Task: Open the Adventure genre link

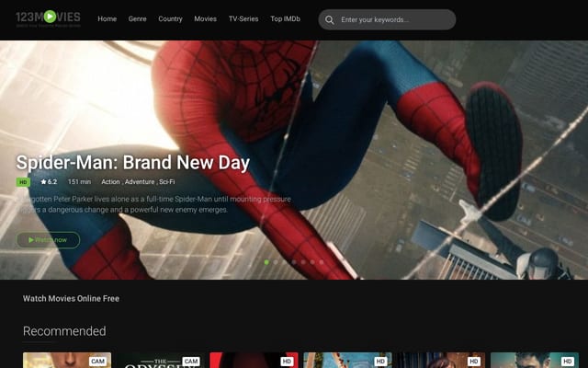Action: pyautogui.click(x=140, y=182)
